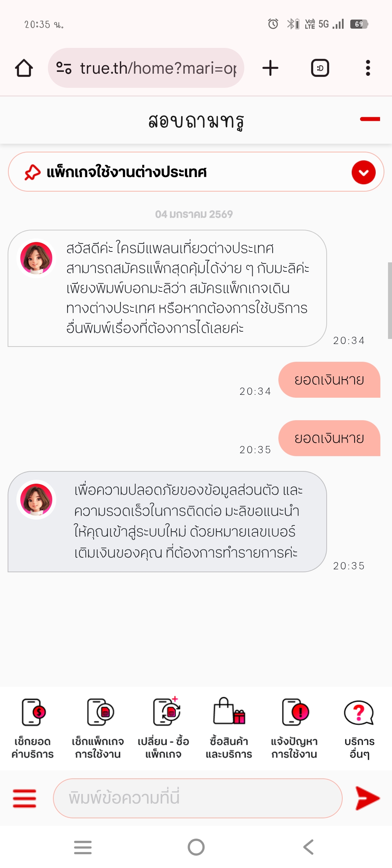
Task: Add a new browser tab
Action: 270,68
